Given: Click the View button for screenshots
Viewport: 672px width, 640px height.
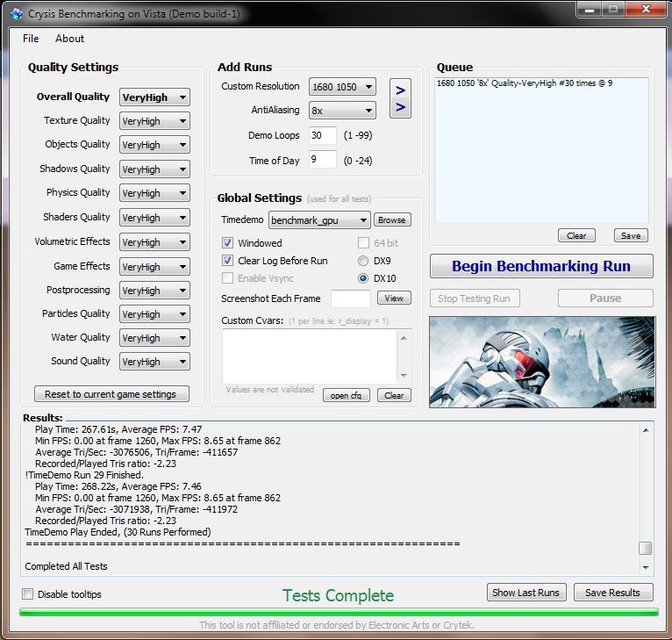Looking at the screenshot, I should pyautogui.click(x=394, y=298).
